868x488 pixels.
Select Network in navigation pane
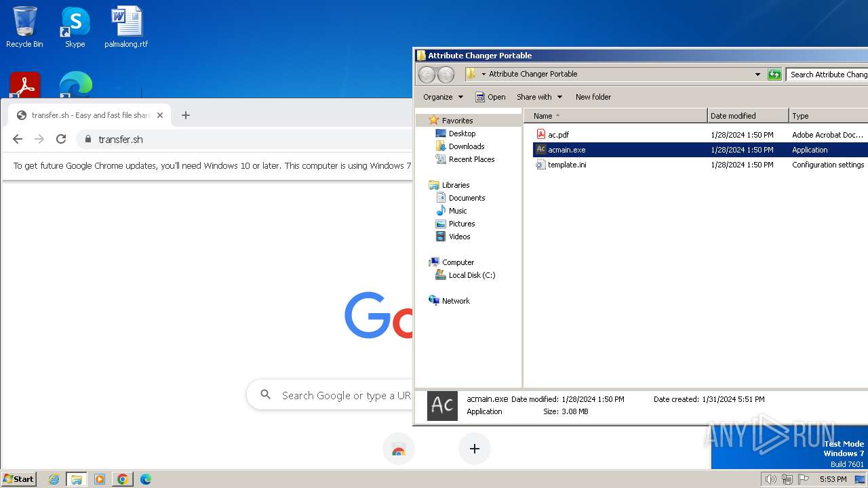[x=456, y=301]
